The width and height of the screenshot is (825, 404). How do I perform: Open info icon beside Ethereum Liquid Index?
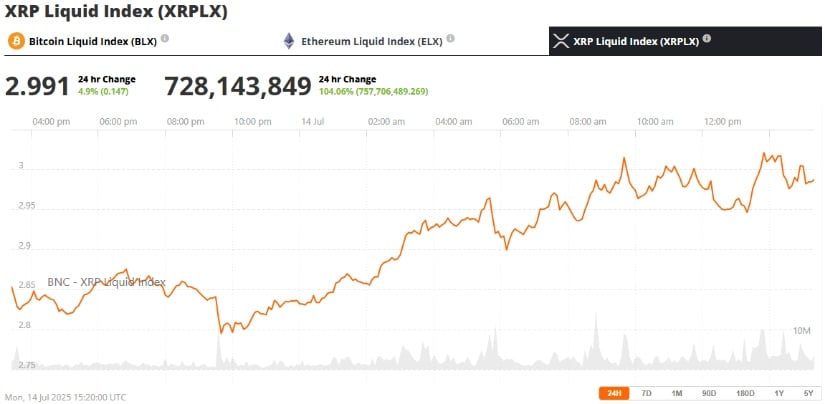(x=450, y=38)
